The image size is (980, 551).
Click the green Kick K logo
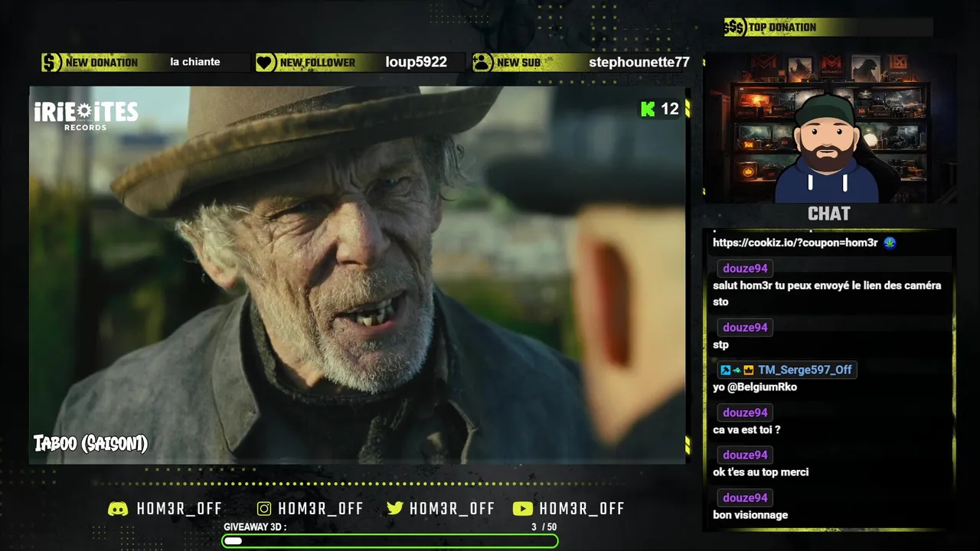click(648, 109)
